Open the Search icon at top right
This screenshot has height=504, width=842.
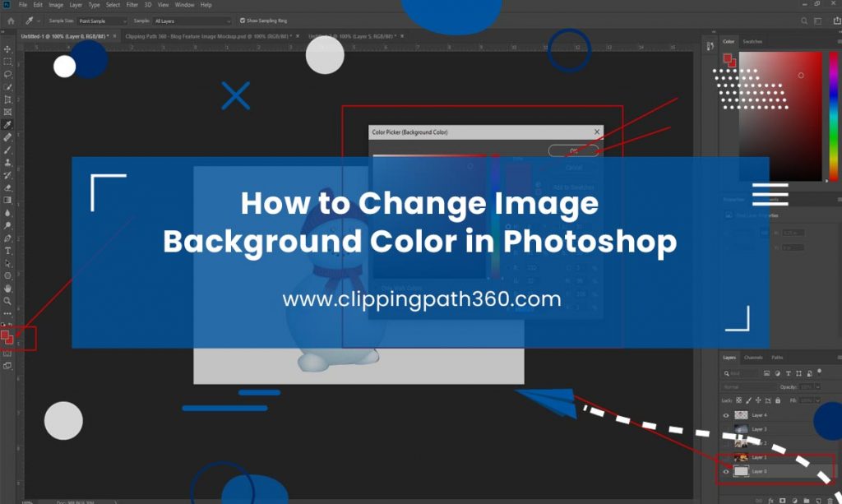[x=804, y=21]
